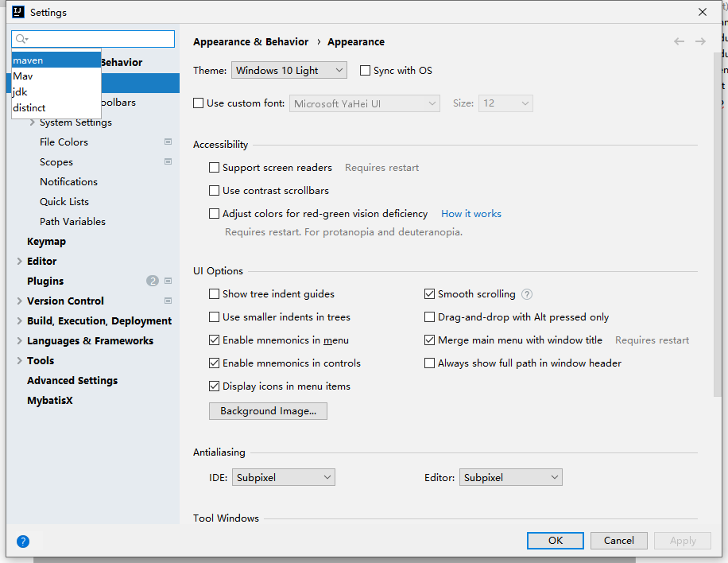Enable Drag-and-drop with Alt pressed only
The width and height of the screenshot is (728, 563).
[x=429, y=316]
